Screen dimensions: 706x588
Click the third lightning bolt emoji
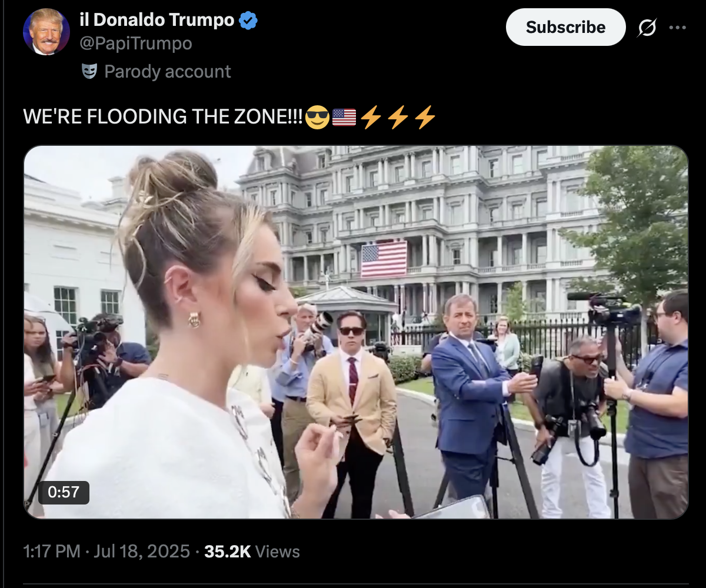[425, 118]
